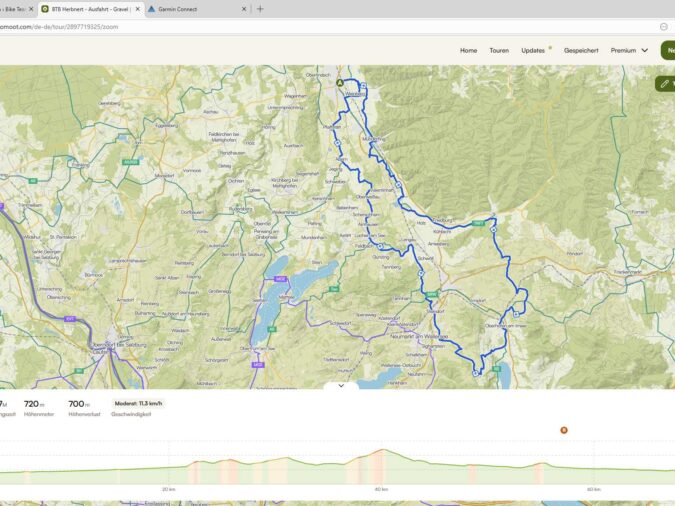This screenshot has height=506, width=675.
Task: Close the BTB Herbnert komoot tab
Action: [x=137, y=9]
